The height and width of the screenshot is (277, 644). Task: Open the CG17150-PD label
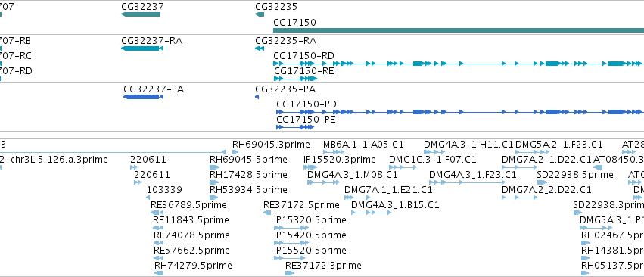click(306, 104)
